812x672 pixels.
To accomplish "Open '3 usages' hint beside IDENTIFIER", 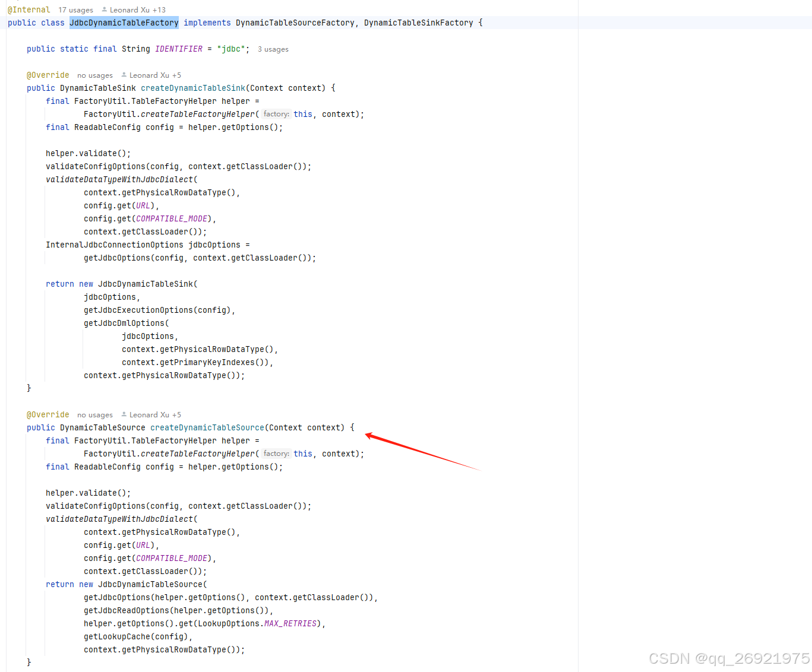I will click(x=273, y=49).
